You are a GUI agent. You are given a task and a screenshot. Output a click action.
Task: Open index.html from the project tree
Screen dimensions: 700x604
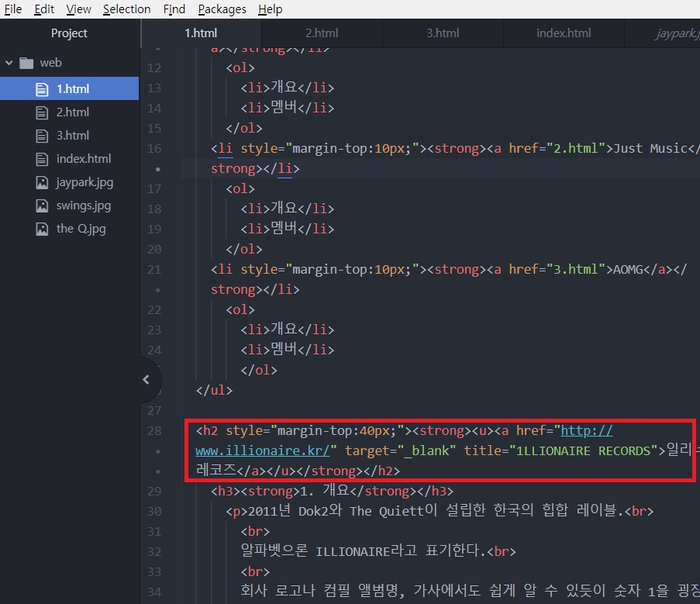point(69,158)
